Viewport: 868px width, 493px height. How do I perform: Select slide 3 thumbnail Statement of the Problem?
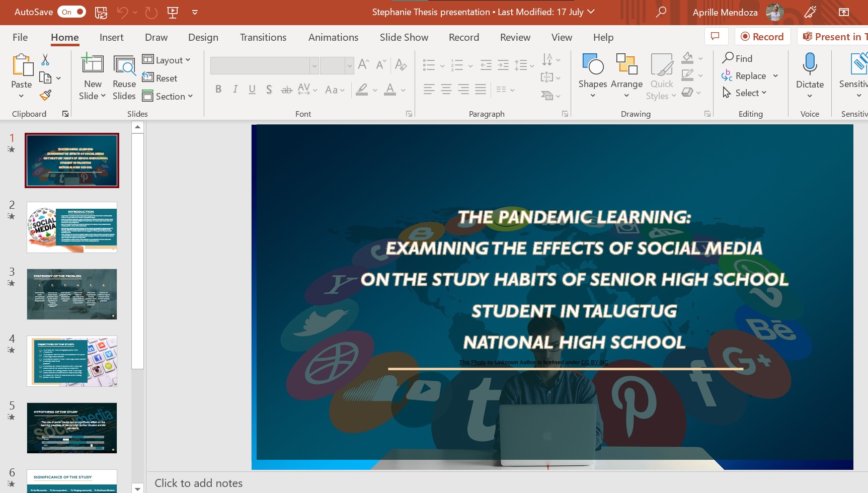tap(72, 294)
